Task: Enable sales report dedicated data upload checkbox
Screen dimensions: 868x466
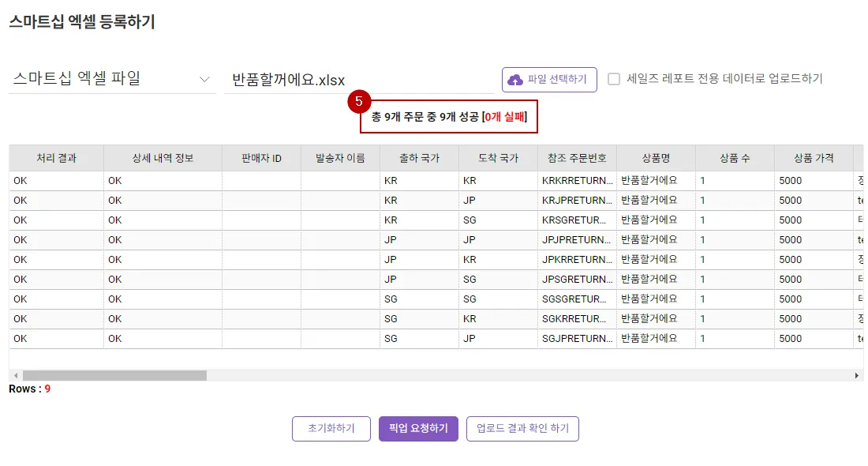Action: [x=614, y=79]
